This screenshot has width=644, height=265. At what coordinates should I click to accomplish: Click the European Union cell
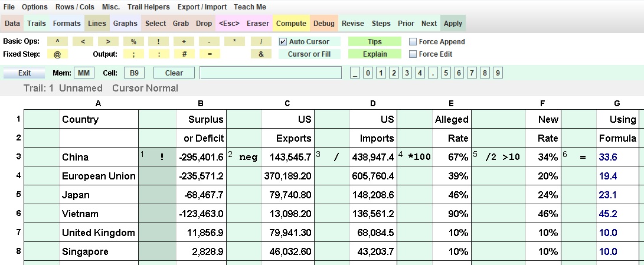point(99,176)
